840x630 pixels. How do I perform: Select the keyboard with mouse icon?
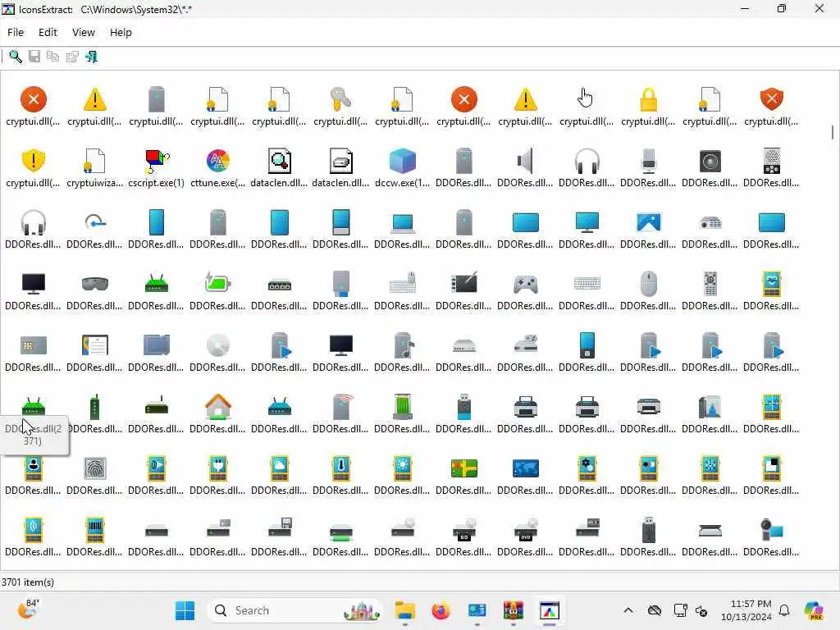coord(402,283)
